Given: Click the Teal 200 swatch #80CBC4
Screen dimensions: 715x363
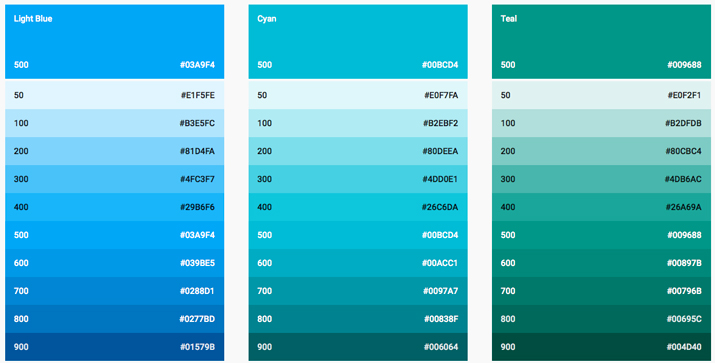Looking at the screenshot, I should click(601, 151).
